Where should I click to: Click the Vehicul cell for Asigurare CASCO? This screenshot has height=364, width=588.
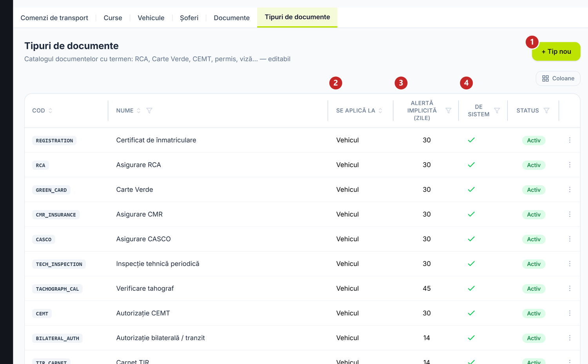pos(347,239)
